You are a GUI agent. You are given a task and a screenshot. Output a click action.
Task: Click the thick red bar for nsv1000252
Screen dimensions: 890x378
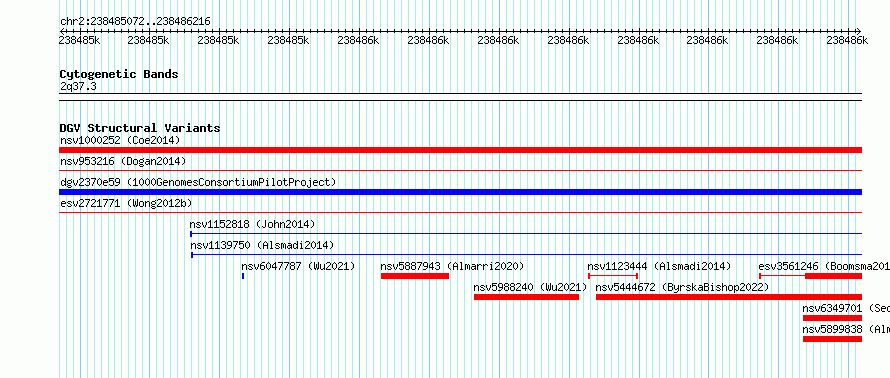pyautogui.click(x=461, y=150)
